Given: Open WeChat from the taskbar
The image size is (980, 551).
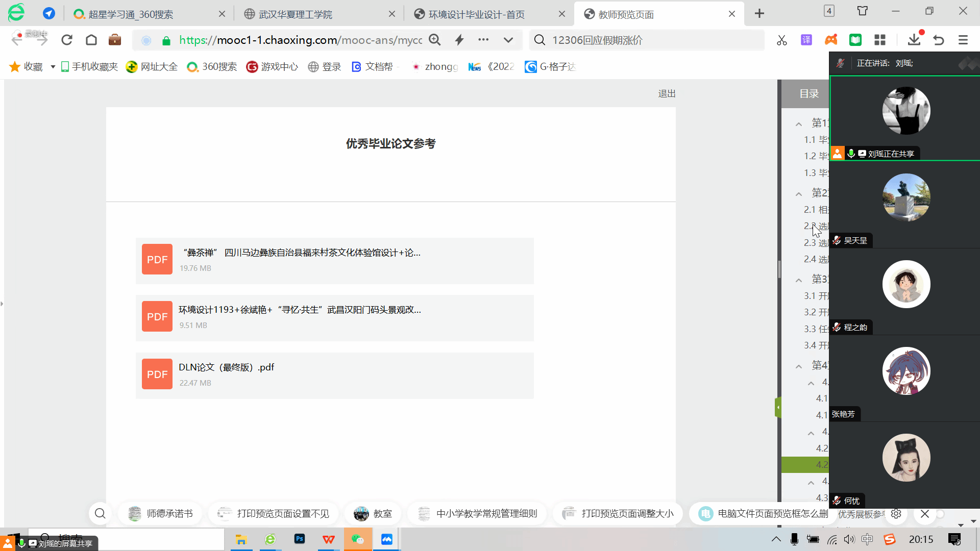Looking at the screenshot, I should click(x=358, y=539).
